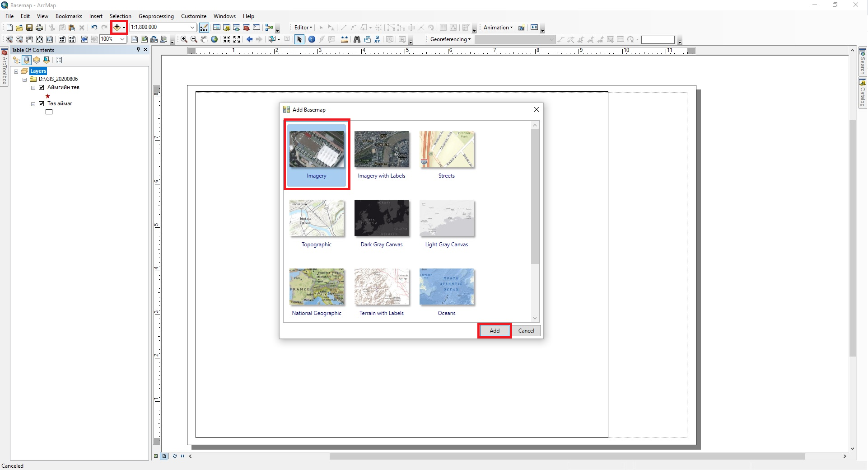Zoom layout to 100 percent icon
868x470 pixels.
tap(50, 39)
